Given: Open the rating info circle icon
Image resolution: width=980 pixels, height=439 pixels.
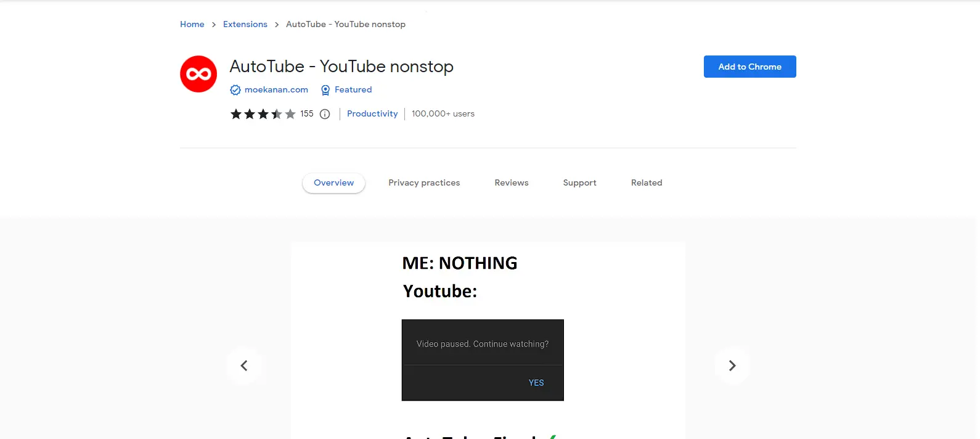Looking at the screenshot, I should (x=325, y=114).
